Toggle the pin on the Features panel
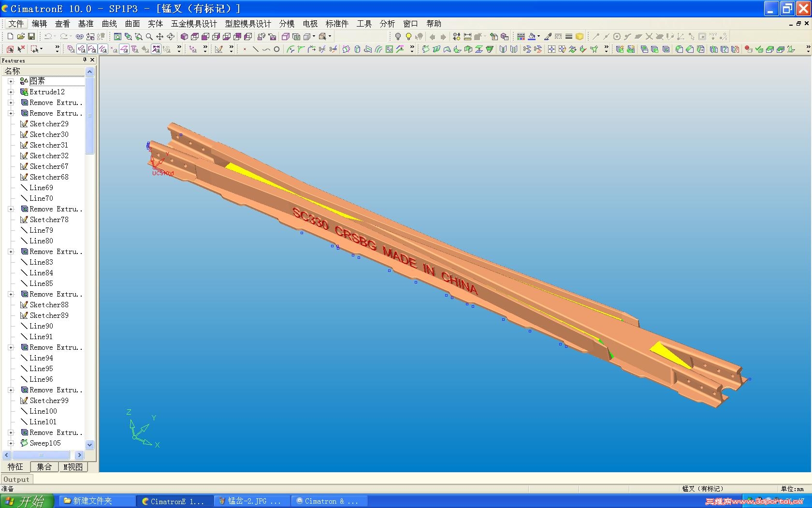This screenshot has height=508, width=812. [85, 60]
